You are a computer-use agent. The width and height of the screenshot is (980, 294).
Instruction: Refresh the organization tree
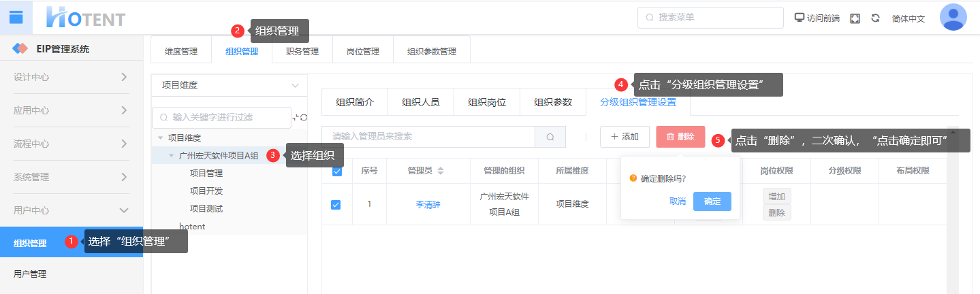click(x=304, y=117)
